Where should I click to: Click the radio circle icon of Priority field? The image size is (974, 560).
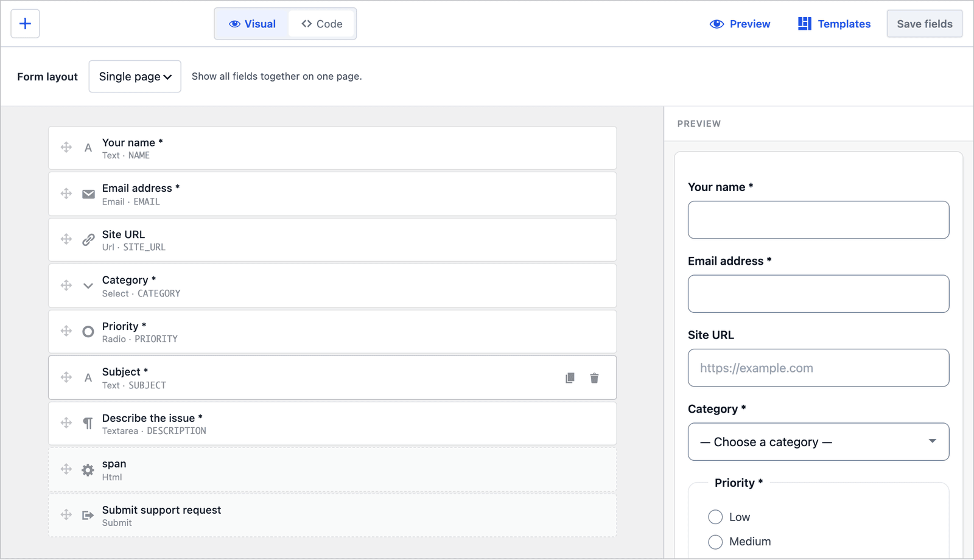pos(88,332)
